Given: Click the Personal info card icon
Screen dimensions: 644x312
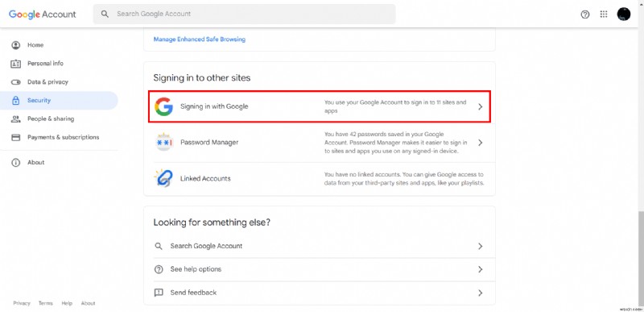Looking at the screenshot, I should click(x=15, y=64).
